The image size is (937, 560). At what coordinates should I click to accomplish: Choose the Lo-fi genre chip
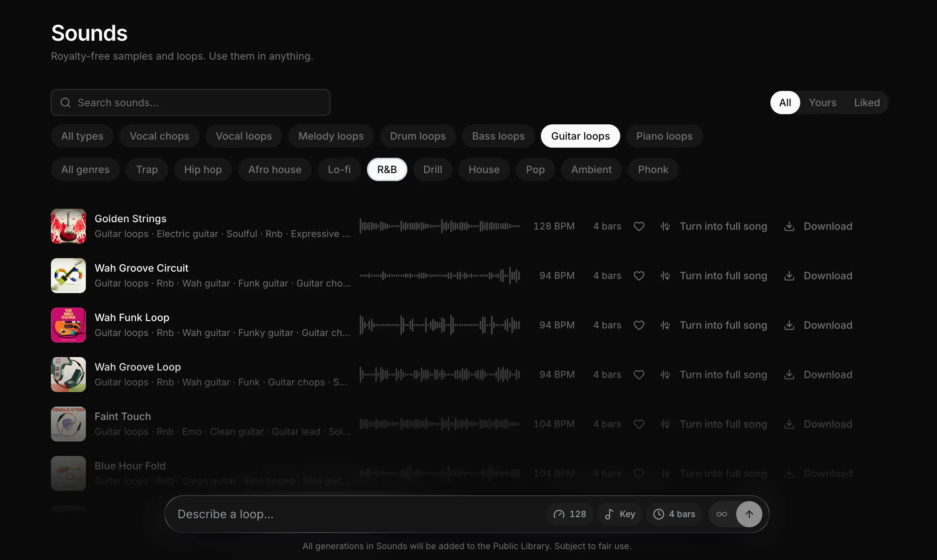coord(339,170)
